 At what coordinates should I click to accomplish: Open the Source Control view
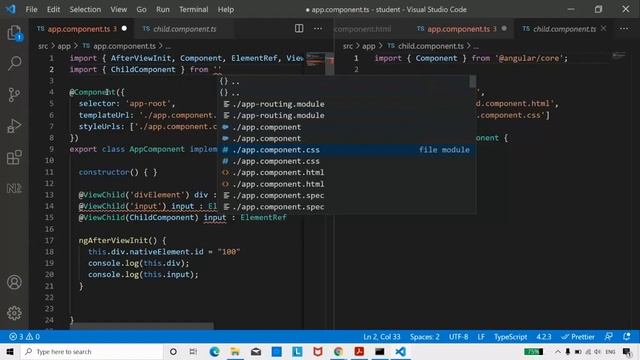pos(14,95)
